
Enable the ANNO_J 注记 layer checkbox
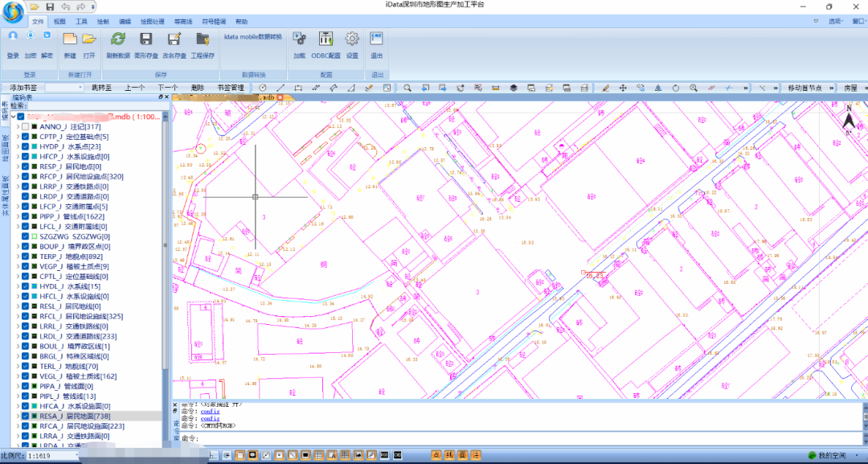click(x=26, y=126)
